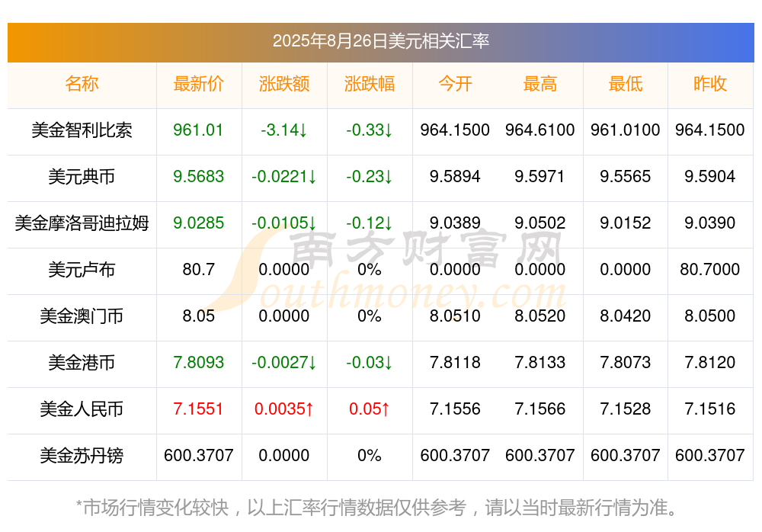Click previous close 7.8120

click(710, 363)
